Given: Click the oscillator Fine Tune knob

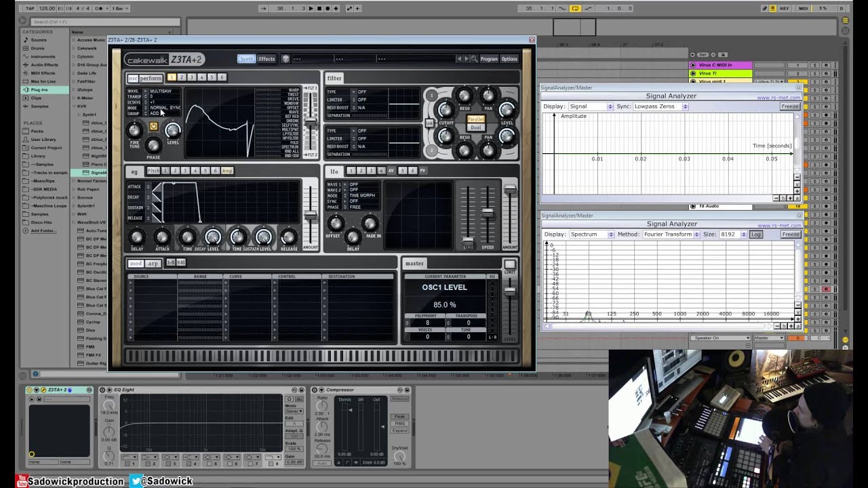Looking at the screenshot, I should coord(134,129).
